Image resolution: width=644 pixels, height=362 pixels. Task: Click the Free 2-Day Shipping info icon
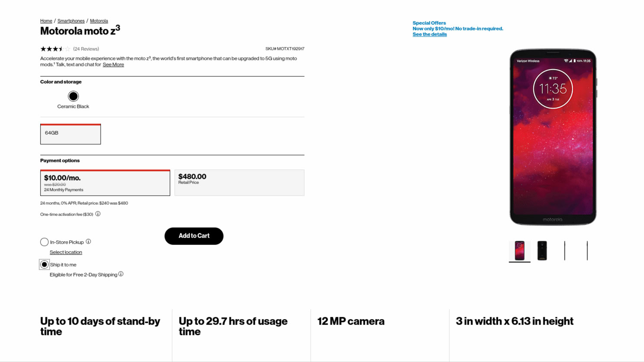tap(121, 274)
